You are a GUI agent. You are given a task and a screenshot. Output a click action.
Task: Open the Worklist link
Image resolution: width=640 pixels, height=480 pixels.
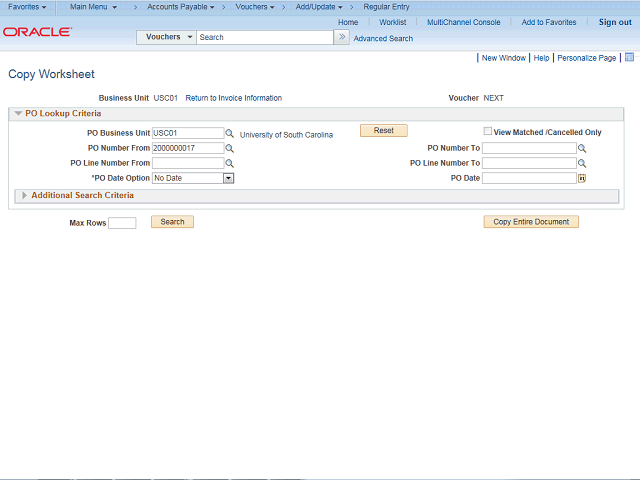point(393,22)
